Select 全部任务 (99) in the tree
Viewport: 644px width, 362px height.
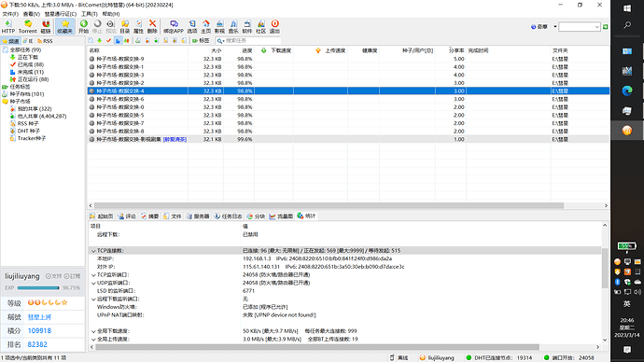click(x=25, y=49)
